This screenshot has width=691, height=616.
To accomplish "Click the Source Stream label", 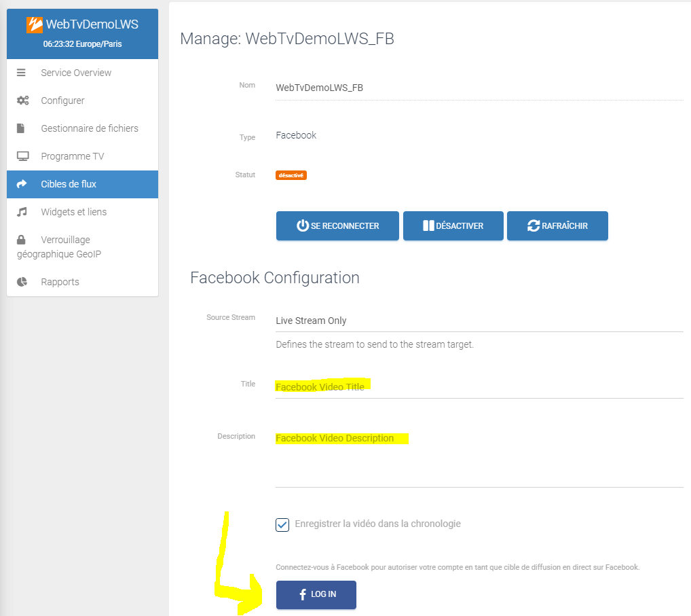I will (231, 317).
